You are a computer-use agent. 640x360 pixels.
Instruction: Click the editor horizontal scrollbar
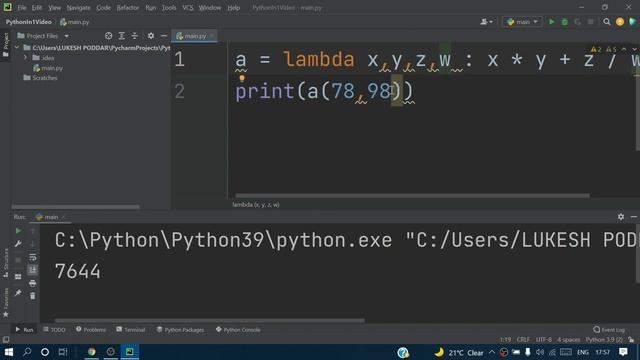[412, 196]
